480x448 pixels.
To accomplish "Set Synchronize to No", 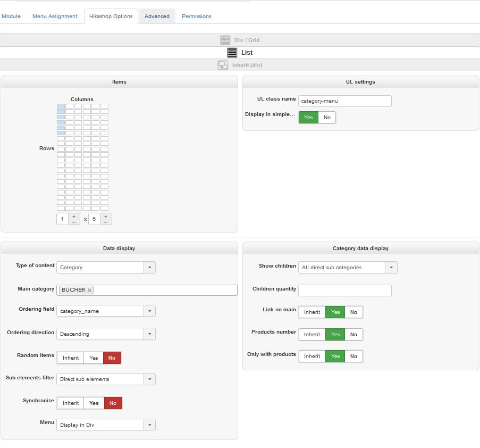I will coord(113,403).
